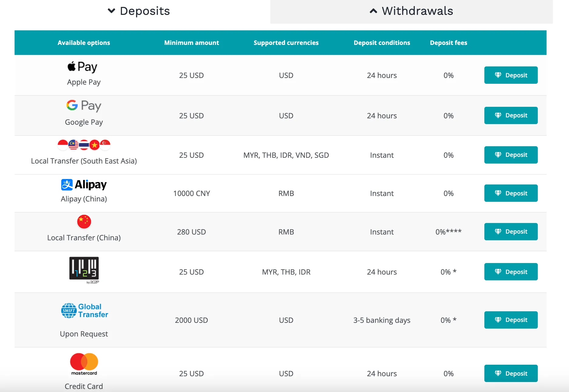Click MYR, THB, IDR, VND, SGD currencies
This screenshot has width=569, height=392.
tap(286, 155)
